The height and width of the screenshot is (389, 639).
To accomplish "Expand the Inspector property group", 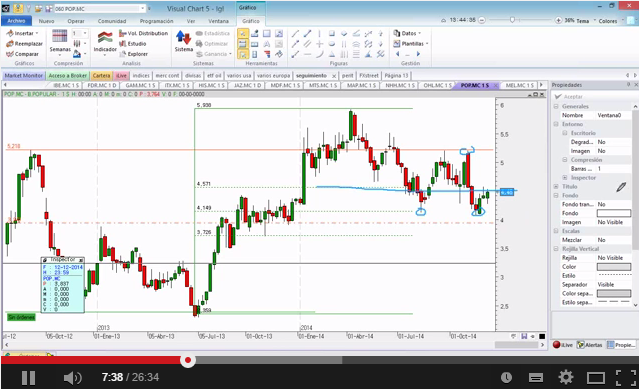I will point(565,178).
